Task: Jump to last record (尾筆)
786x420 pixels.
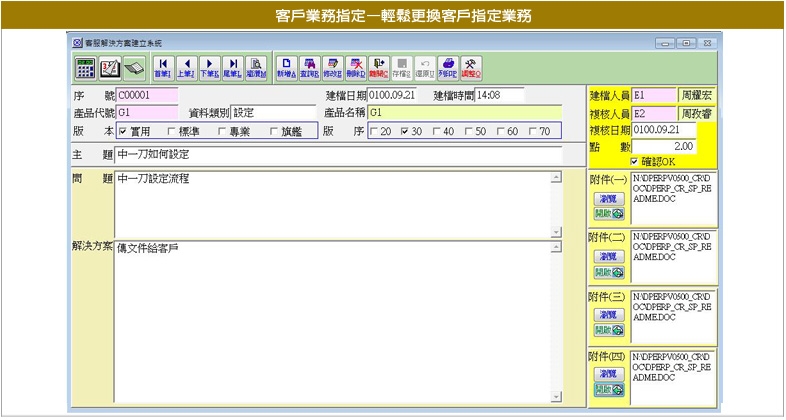Action: [231, 68]
